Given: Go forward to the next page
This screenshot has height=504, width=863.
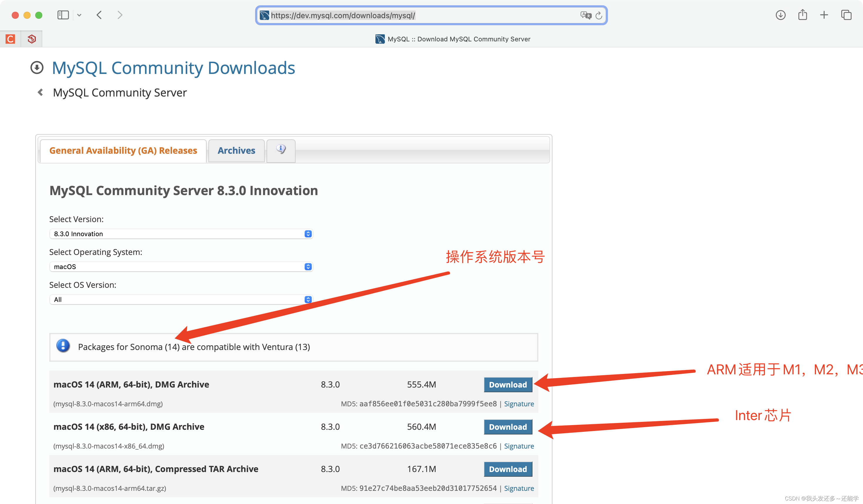Looking at the screenshot, I should [119, 15].
